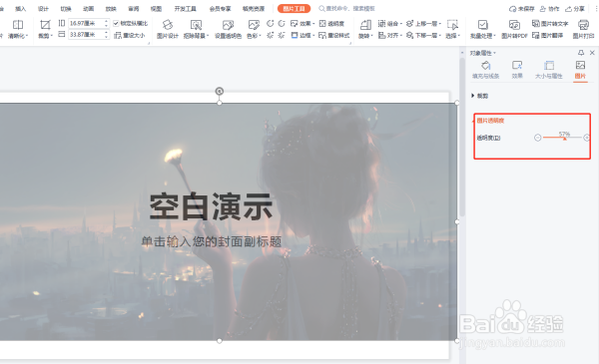Click the rotate-right circular arrow icon
The image size is (599, 364).
pyautogui.click(x=282, y=23)
